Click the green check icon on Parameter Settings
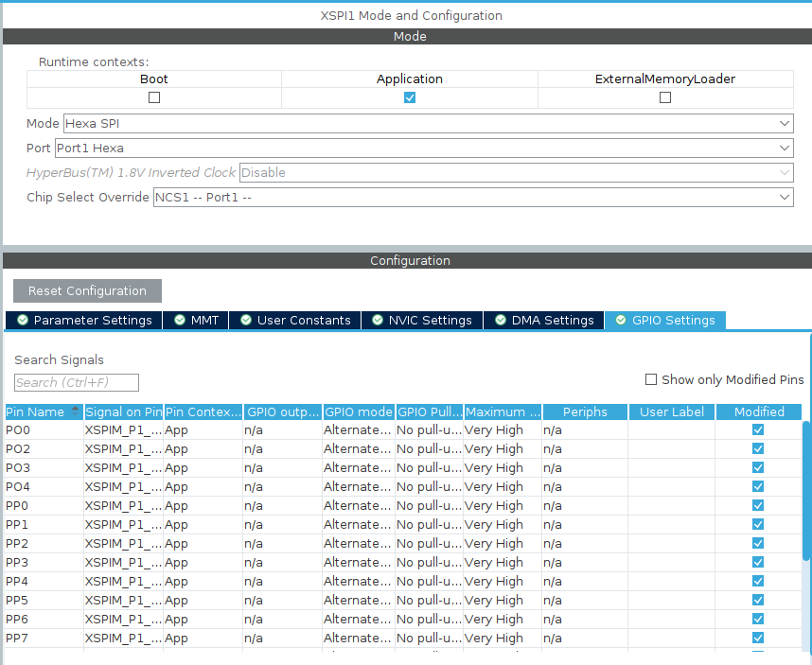The image size is (812, 665). (23, 320)
